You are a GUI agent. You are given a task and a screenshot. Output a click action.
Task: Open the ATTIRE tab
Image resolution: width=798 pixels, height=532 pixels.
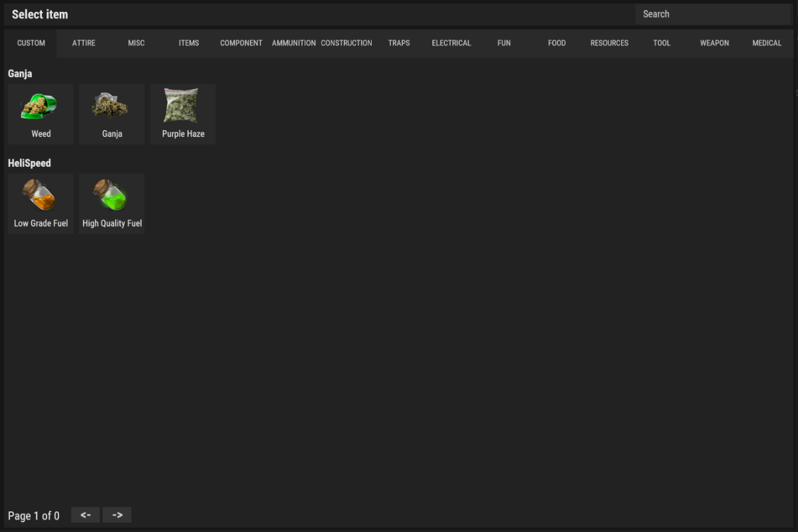pos(84,43)
